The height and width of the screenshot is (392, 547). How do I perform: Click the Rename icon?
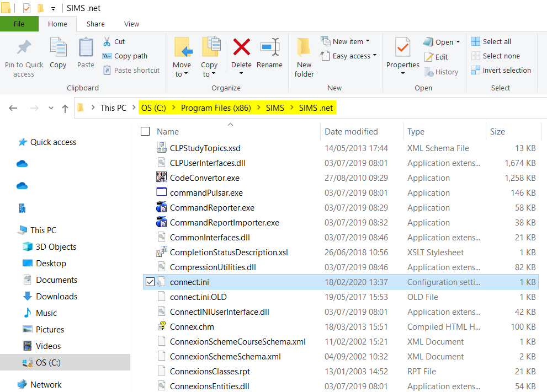270,47
